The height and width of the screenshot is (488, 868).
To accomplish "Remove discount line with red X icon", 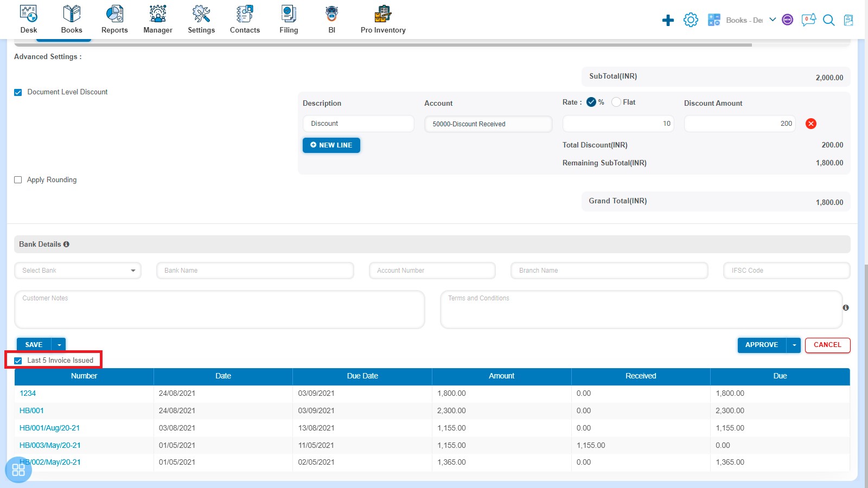I will pos(811,124).
